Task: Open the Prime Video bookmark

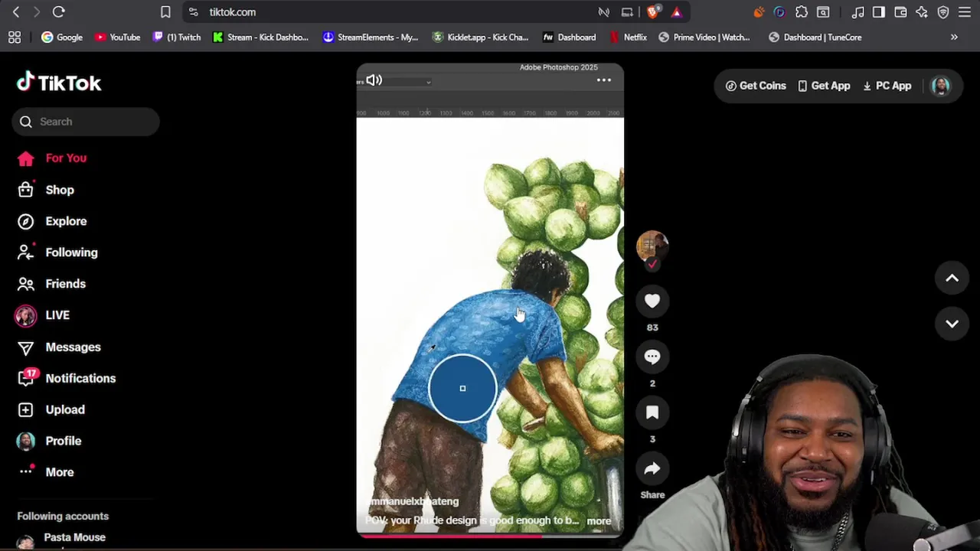Action: (x=704, y=37)
